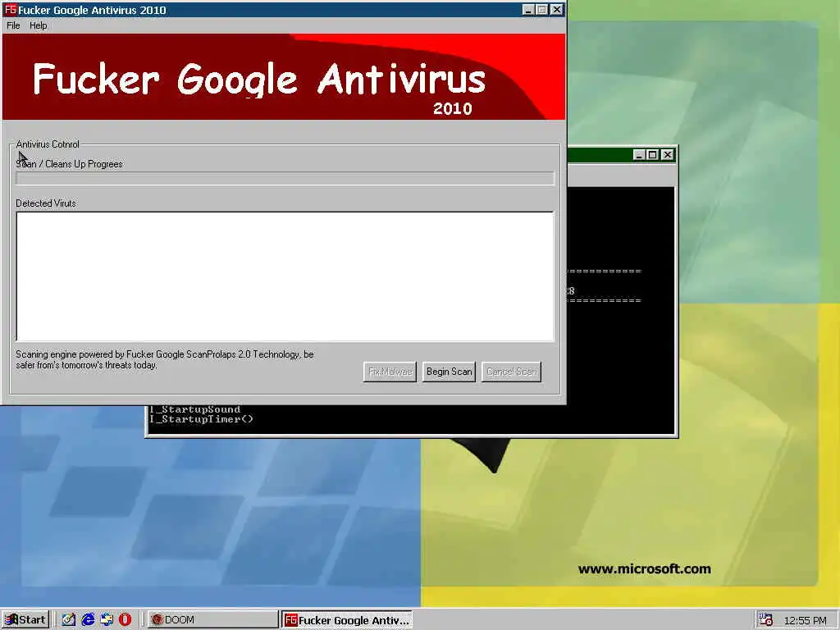Click the disabled Fix Malwae button

pyautogui.click(x=390, y=372)
